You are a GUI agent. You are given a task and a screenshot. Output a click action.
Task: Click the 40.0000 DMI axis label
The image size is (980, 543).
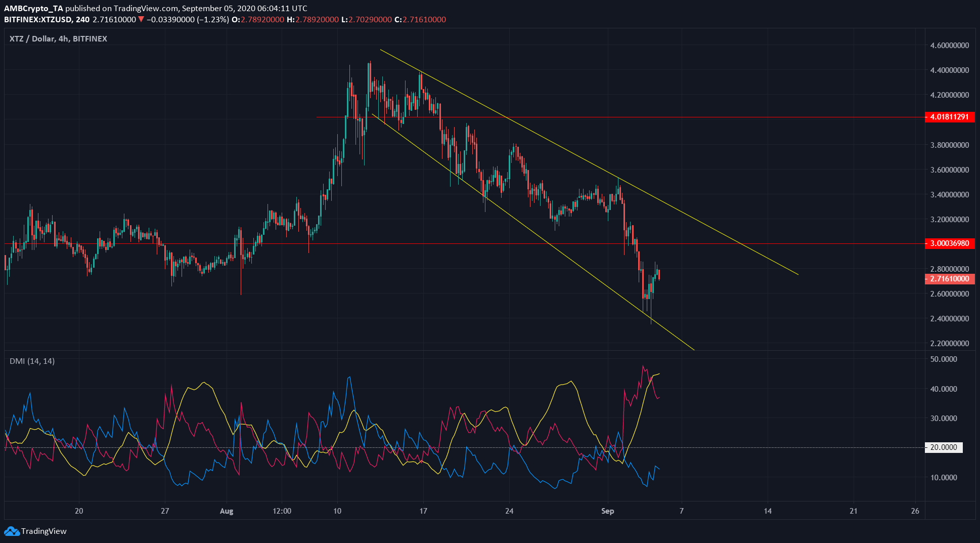click(944, 389)
